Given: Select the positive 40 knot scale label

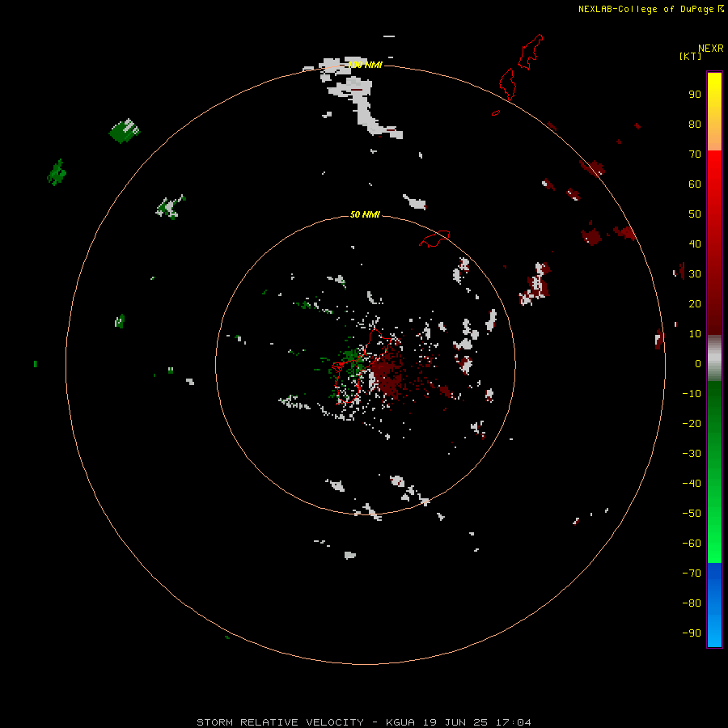Looking at the screenshot, I should pos(695,243).
